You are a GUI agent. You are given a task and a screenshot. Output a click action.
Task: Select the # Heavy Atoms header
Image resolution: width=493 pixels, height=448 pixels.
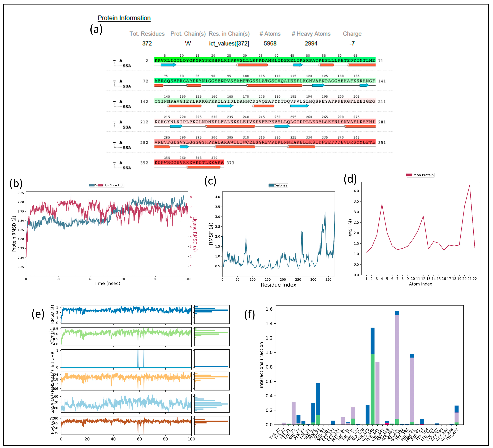[x=311, y=34]
